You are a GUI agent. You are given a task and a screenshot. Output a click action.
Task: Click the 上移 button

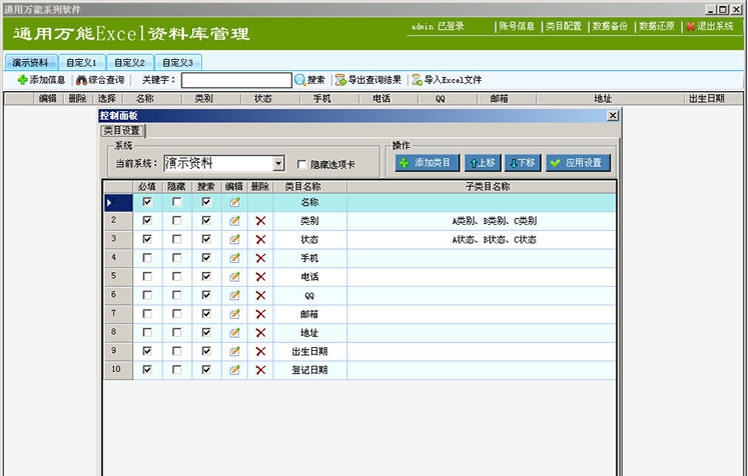[x=483, y=163]
